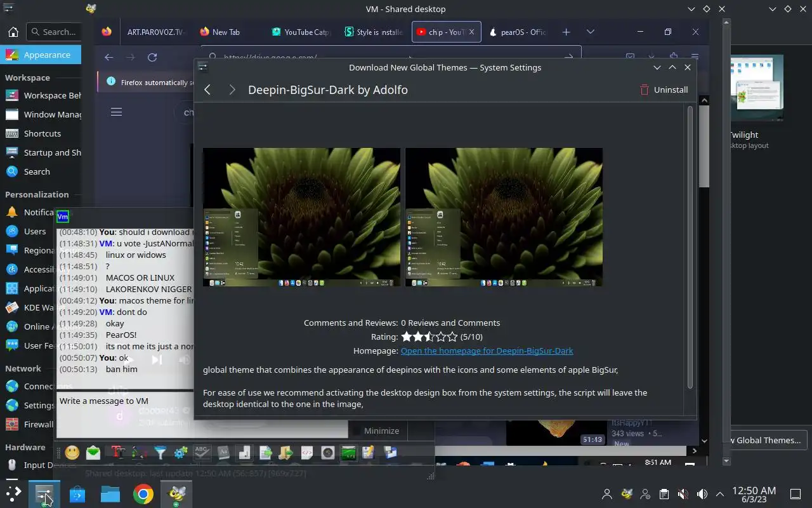The height and width of the screenshot is (508, 812).
Task: Open a new Firefox tab
Action: point(566,32)
